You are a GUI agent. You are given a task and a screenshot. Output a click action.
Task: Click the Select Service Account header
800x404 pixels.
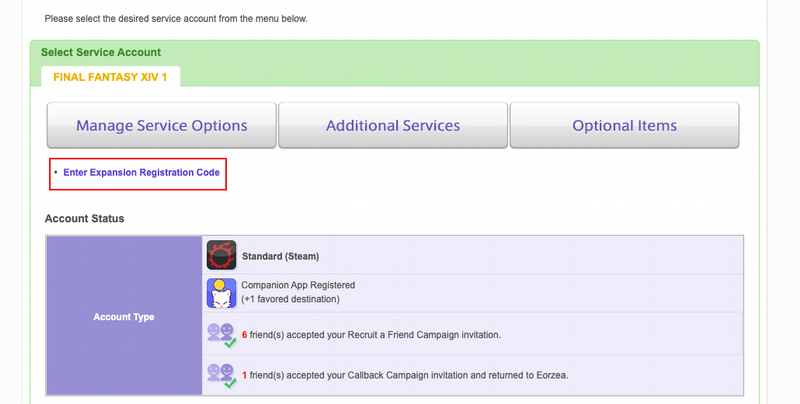pos(101,52)
